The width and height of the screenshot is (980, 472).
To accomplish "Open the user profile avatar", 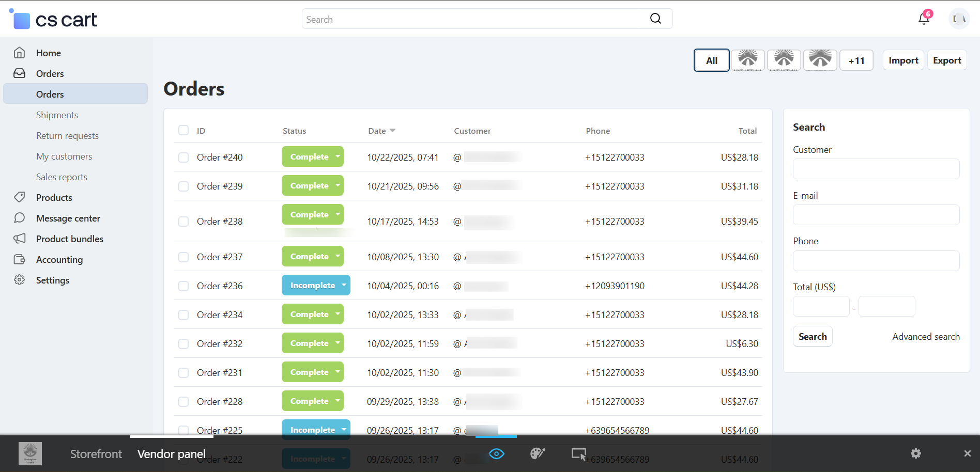I will (x=959, y=19).
